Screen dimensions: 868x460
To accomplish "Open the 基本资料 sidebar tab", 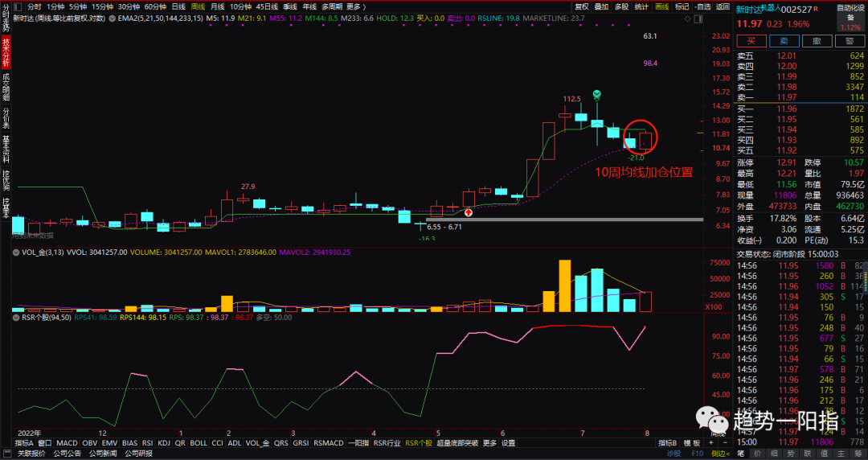I will [x=6, y=150].
